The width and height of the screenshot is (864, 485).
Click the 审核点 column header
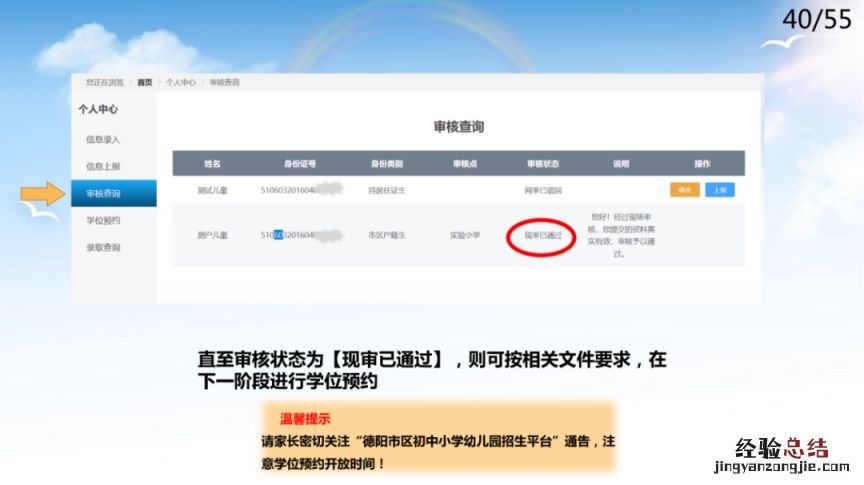(x=465, y=164)
